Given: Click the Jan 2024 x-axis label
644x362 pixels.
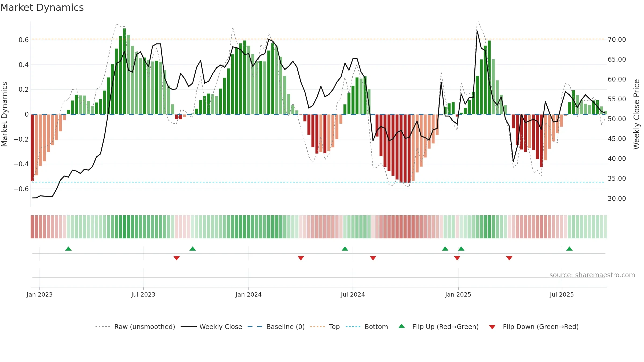Looking at the screenshot, I should click(249, 294).
